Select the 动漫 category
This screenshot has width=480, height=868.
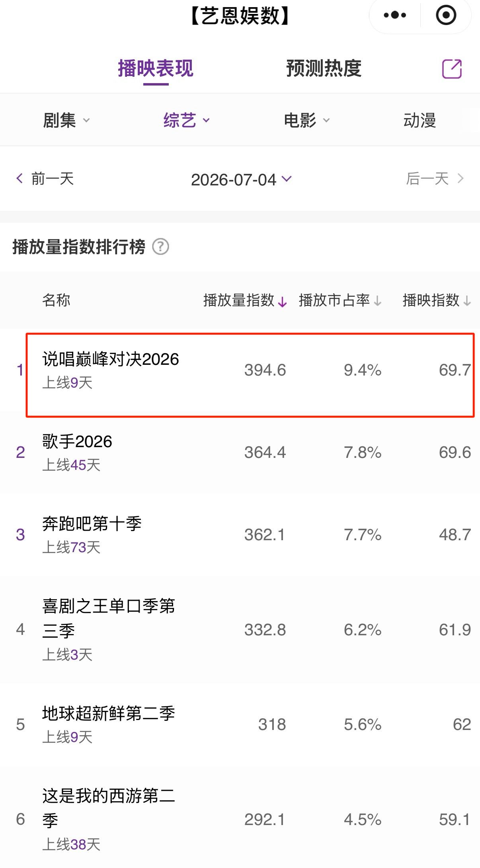coord(420,120)
